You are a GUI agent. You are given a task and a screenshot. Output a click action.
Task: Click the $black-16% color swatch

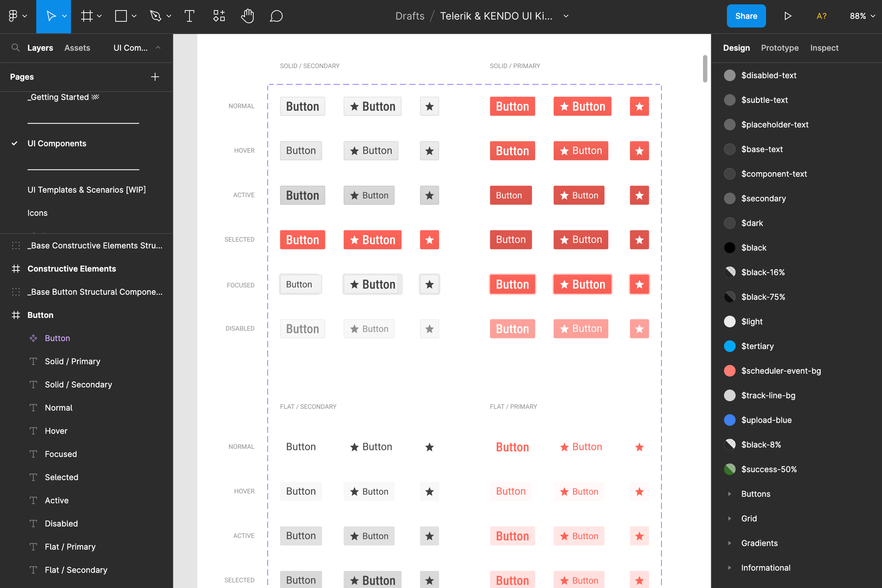coord(729,272)
